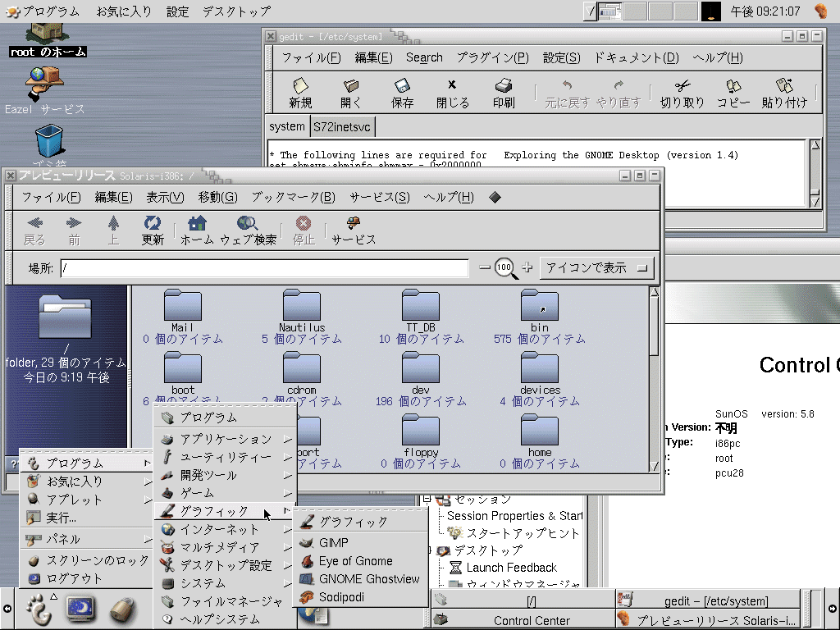Click the Close document X icon in gedit

click(452, 84)
